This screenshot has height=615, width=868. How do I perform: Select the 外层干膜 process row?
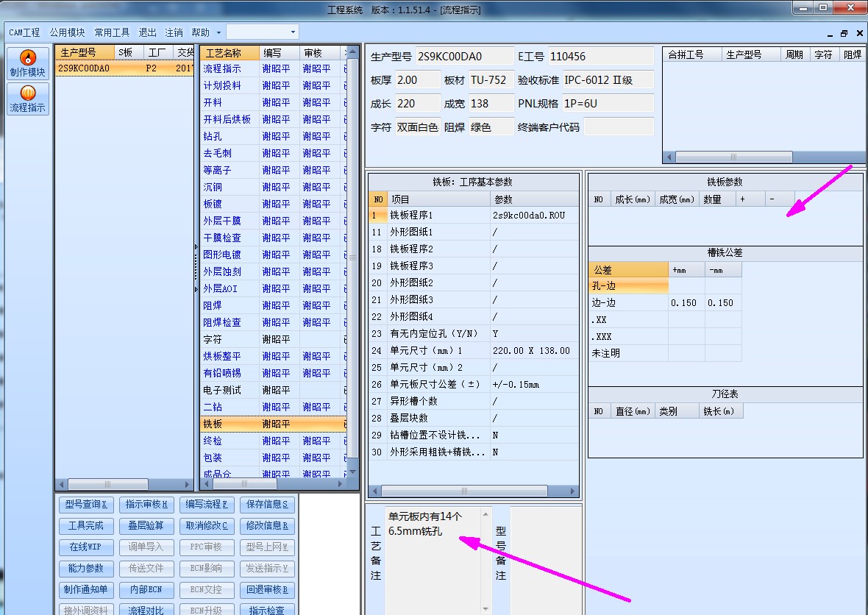click(x=274, y=221)
